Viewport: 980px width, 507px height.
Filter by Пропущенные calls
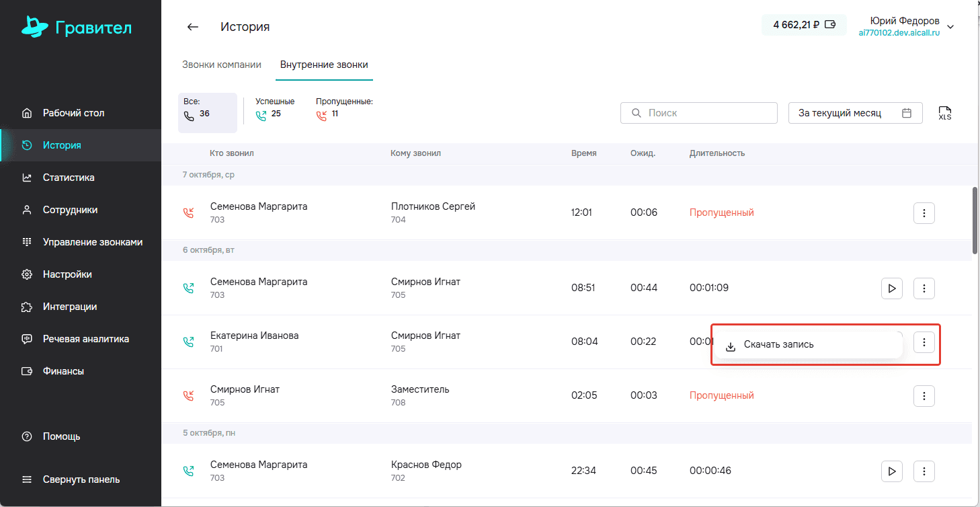(x=344, y=108)
